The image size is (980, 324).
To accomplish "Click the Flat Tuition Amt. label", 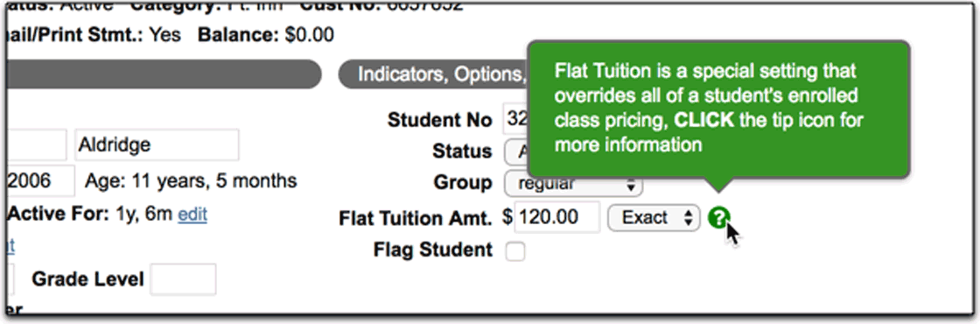I will 416,218.
